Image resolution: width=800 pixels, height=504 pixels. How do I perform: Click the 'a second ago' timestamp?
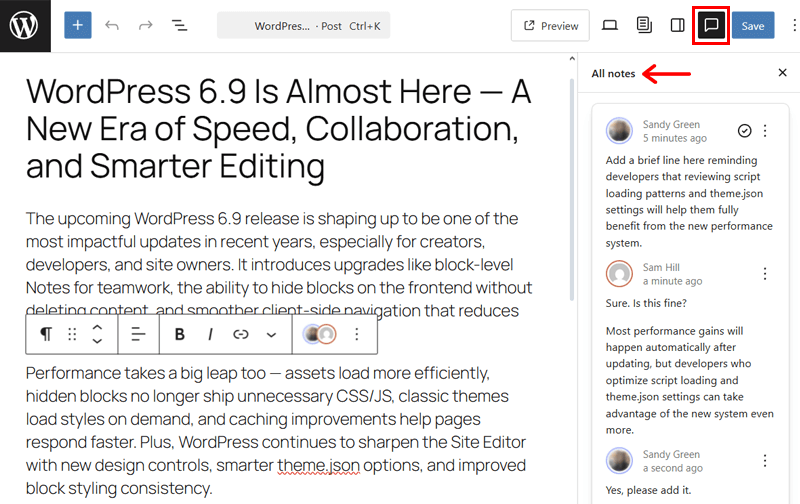point(672,468)
